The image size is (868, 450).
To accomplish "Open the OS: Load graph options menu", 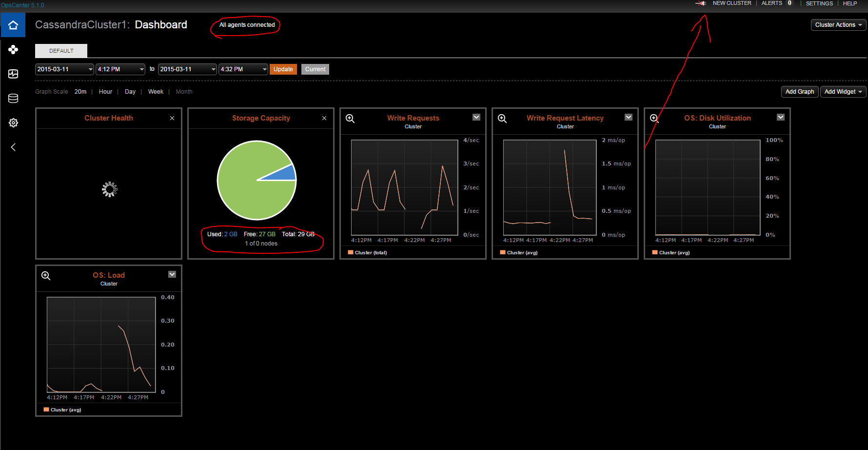I will pos(172,274).
